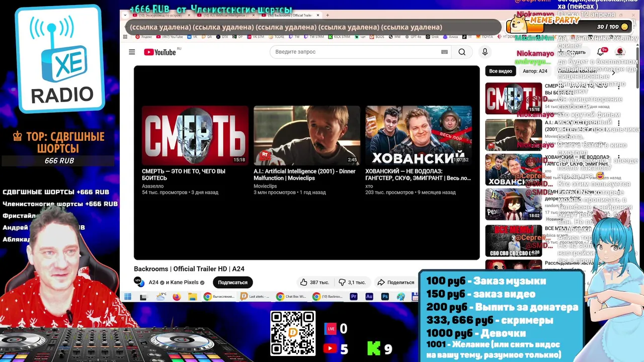Switch to 'Last alerts' taskbar window
The width and height of the screenshot is (644, 362).
click(255, 297)
